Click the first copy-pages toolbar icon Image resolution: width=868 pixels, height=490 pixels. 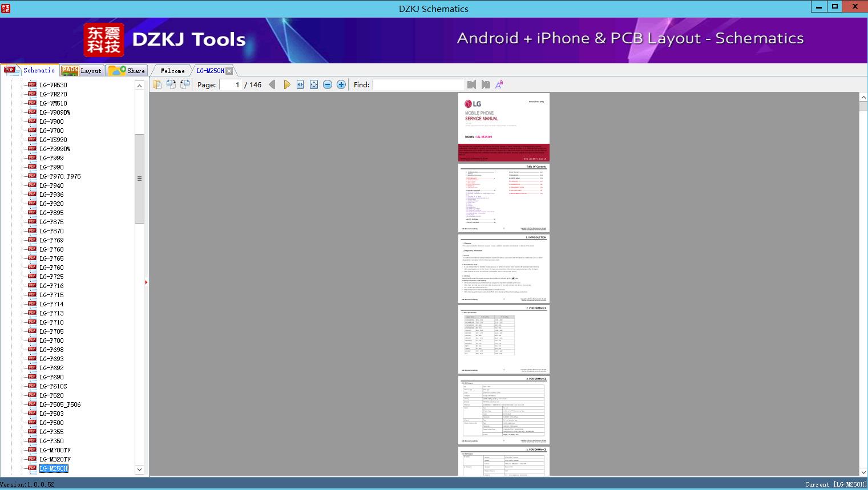[158, 84]
